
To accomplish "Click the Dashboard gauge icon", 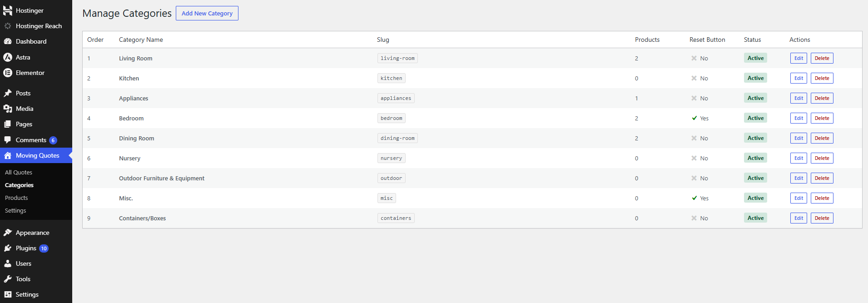I will click(8, 41).
